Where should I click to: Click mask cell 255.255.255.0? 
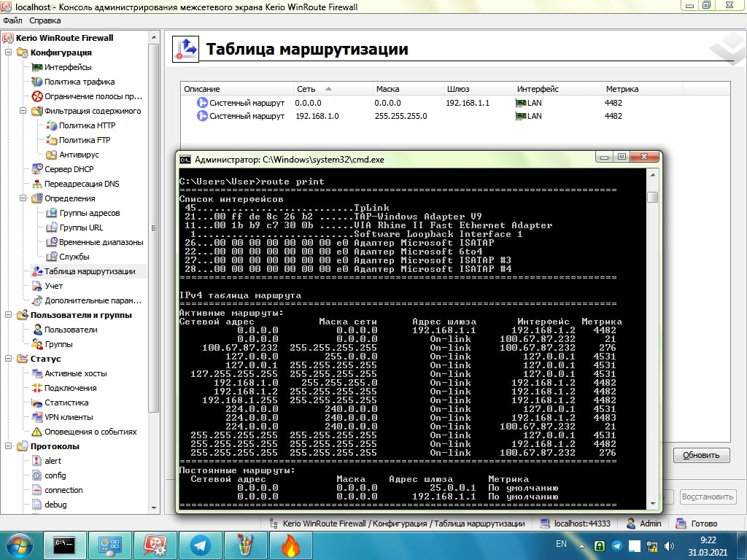(x=400, y=116)
